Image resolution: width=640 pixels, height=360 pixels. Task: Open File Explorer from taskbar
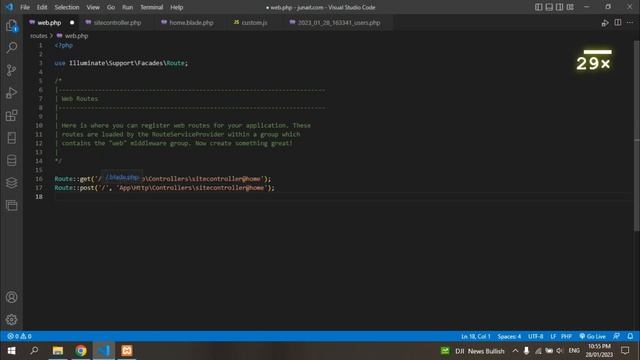(58, 351)
